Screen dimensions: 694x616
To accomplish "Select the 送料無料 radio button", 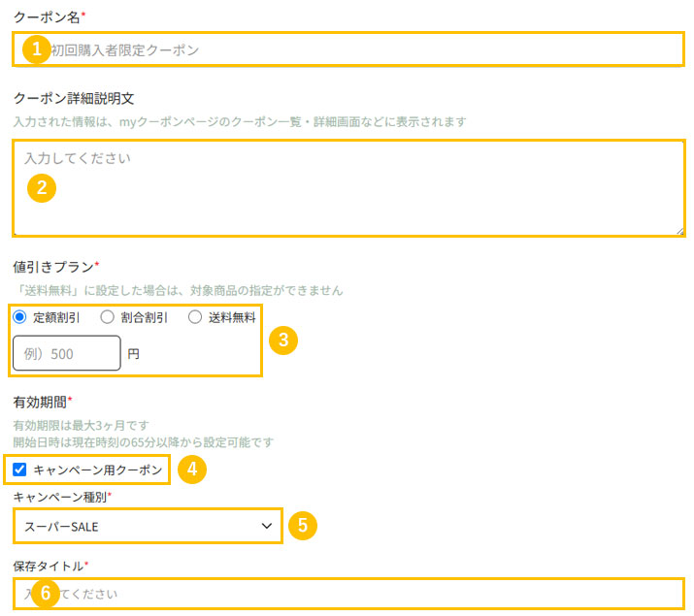I will tap(195, 317).
